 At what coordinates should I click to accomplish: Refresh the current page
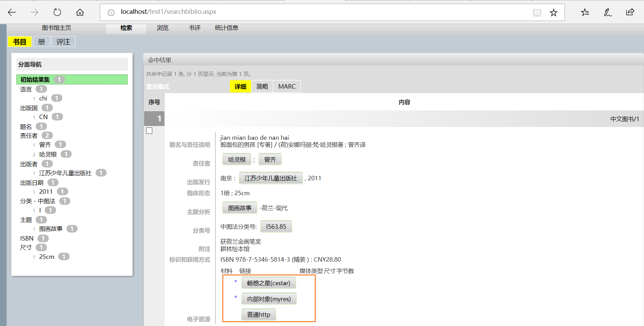click(57, 12)
